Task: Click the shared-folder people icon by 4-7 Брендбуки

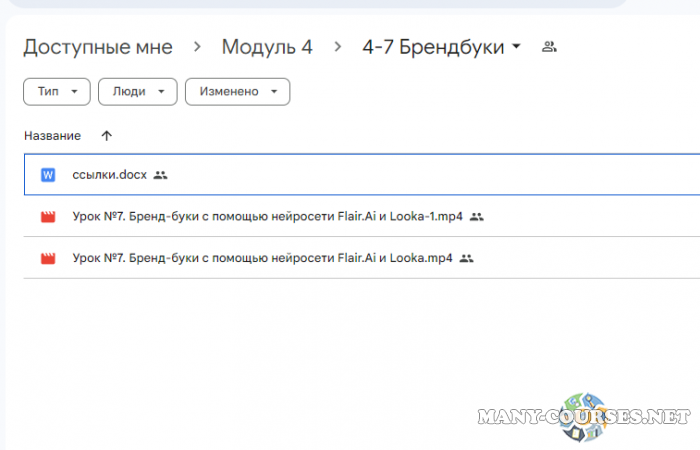Action: [548, 47]
